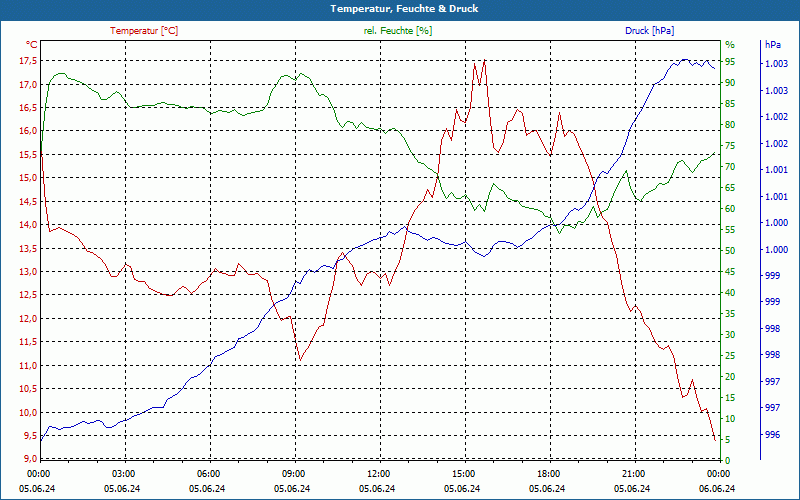800x500 pixels.
Task: Click temperature axis value '9,0'
Action: coord(30,459)
